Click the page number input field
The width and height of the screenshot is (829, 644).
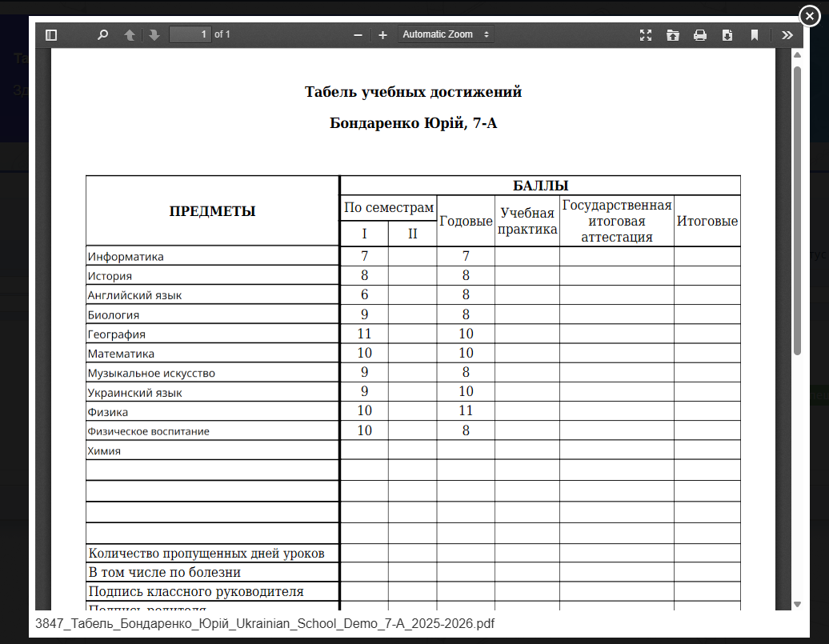point(190,34)
